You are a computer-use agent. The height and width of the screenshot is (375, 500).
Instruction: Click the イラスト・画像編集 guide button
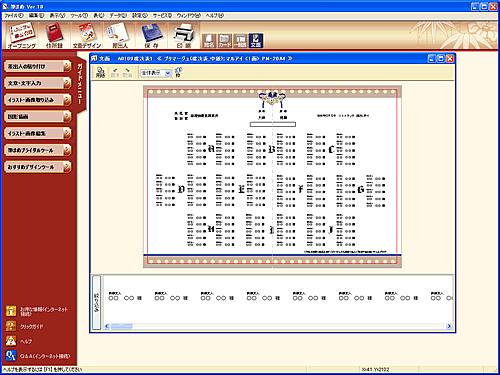point(38,133)
